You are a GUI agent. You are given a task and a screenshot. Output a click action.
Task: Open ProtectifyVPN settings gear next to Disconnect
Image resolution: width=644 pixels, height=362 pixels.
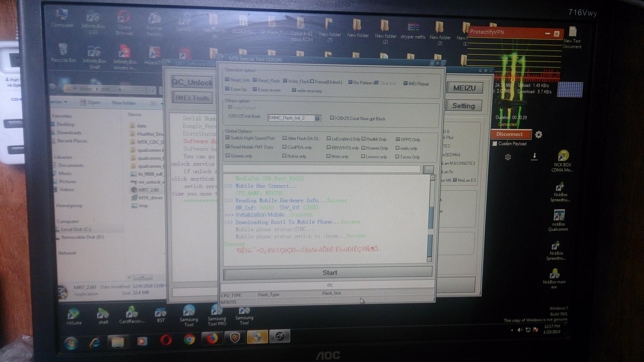point(539,134)
